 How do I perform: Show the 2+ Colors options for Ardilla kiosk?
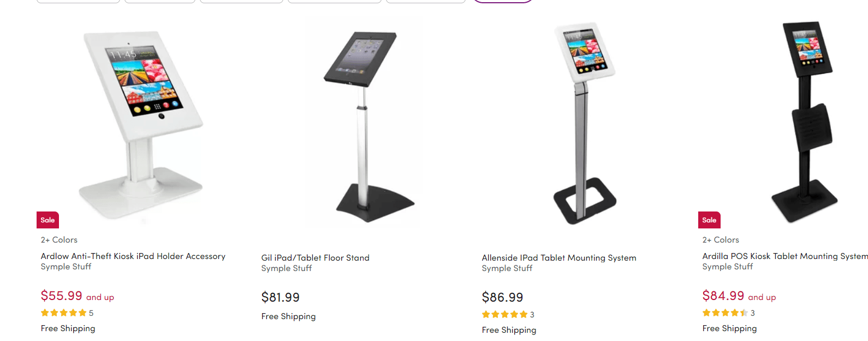point(721,240)
